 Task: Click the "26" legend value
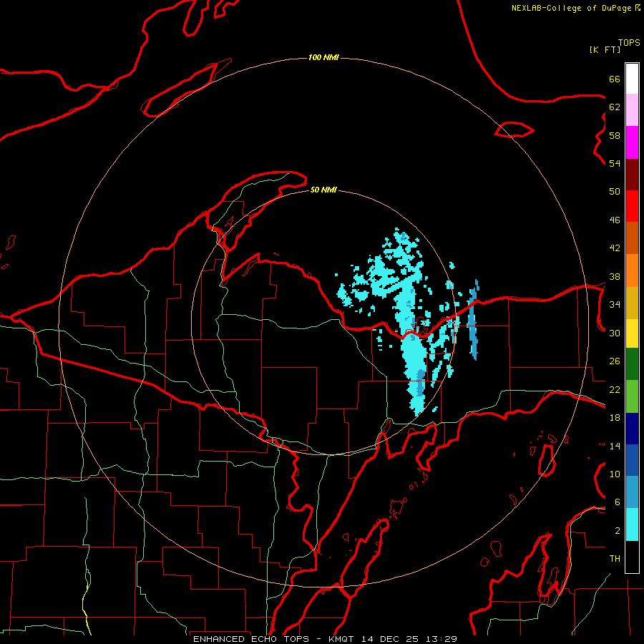coord(615,361)
